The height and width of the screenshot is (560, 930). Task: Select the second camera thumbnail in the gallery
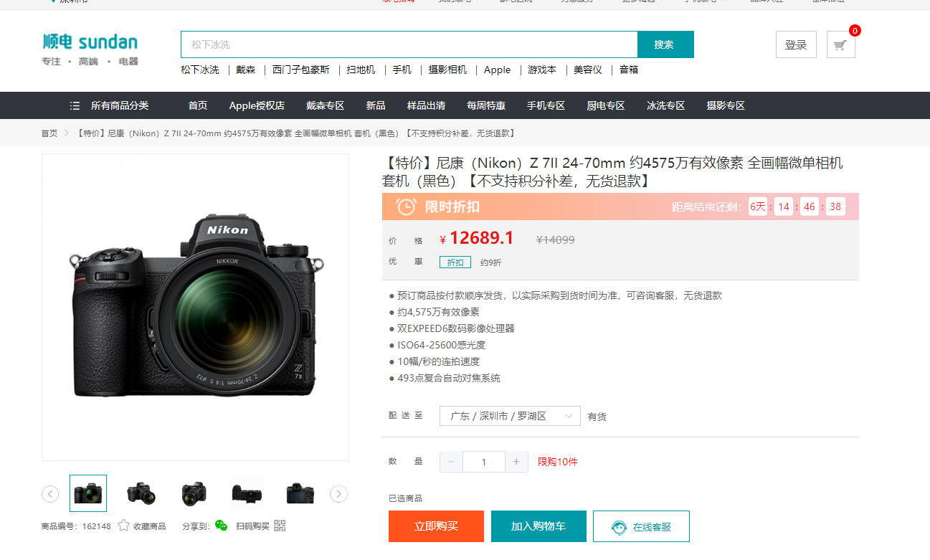(141, 493)
